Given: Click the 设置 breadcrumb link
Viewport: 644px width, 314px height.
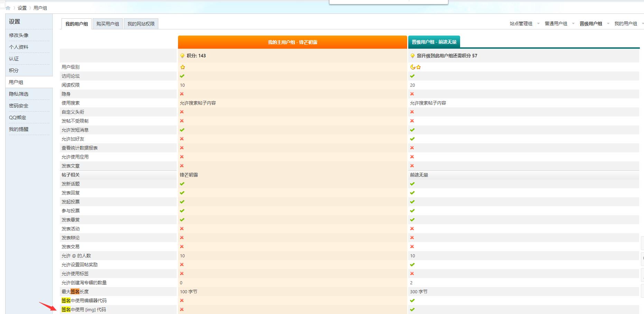Looking at the screenshot, I should tap(22, 8).
